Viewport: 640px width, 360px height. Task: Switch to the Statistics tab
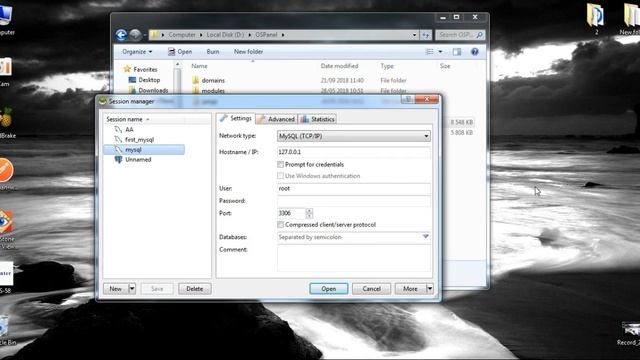[x=318, y=119]
